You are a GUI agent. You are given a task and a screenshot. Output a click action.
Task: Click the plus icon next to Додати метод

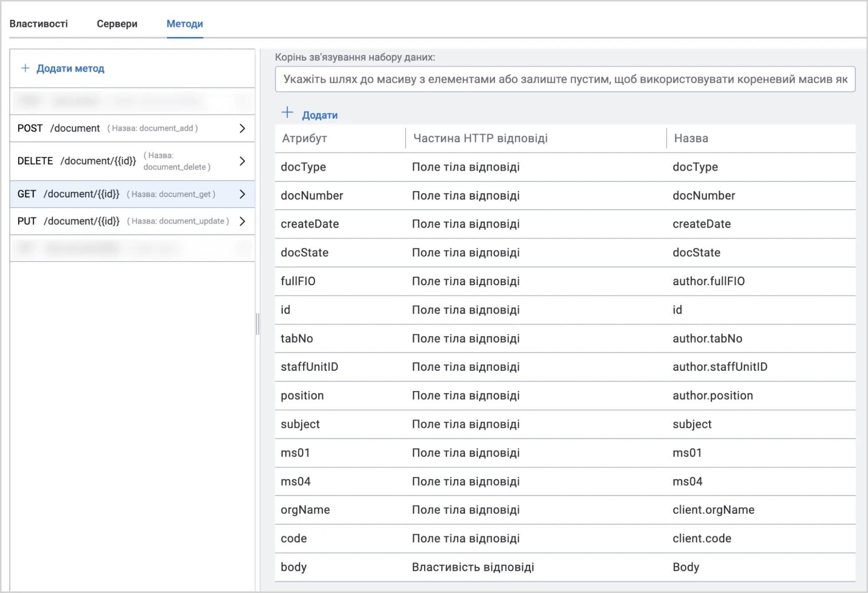pos(26,68)
